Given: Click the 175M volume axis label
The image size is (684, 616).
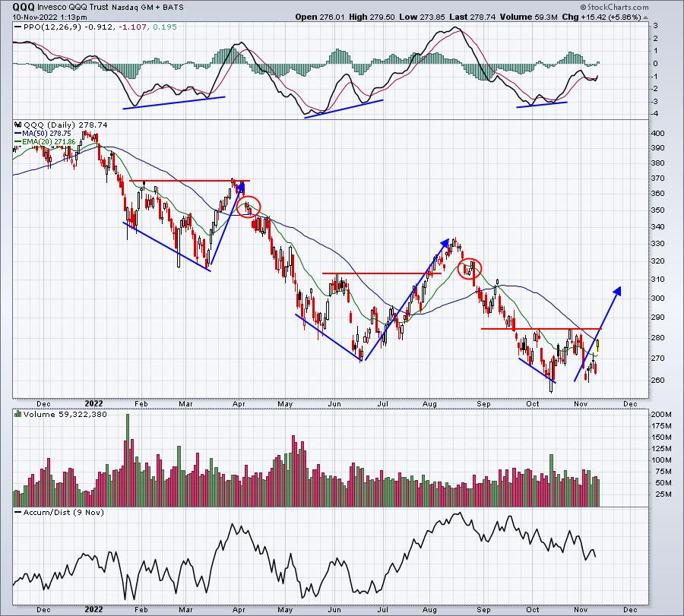Looking at the screenshot, I should point(661,425).
